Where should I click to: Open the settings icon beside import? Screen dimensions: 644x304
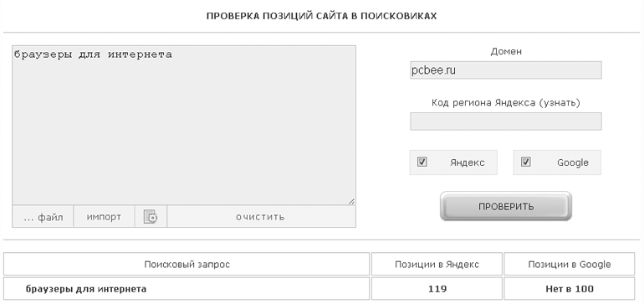click(x=151, y=216)
